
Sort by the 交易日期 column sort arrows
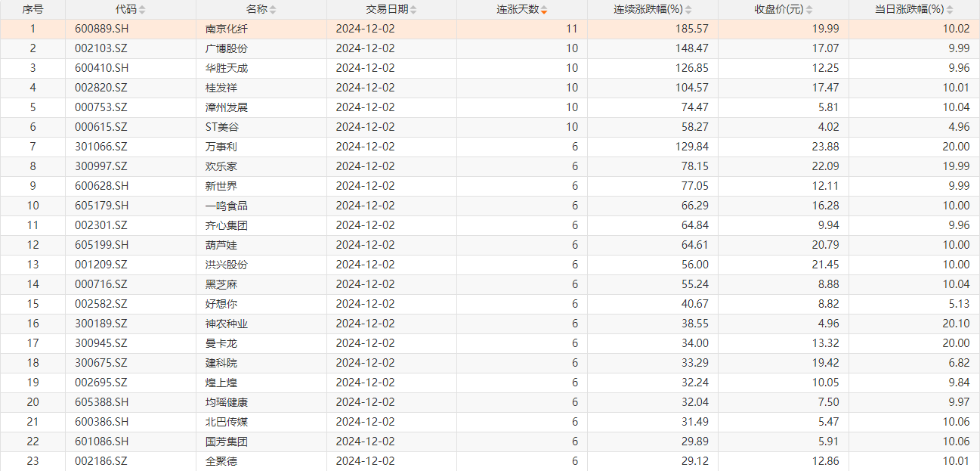(x=415, y=10)
